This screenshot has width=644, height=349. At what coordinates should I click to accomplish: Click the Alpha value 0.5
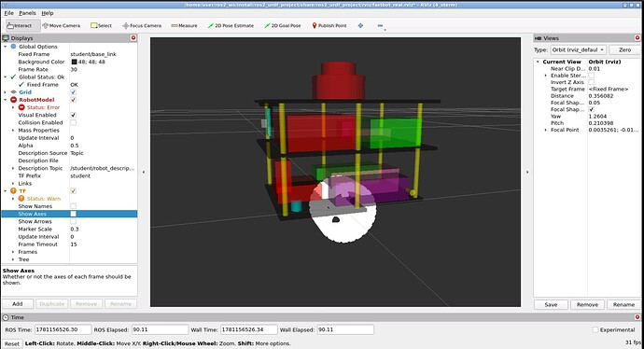pos(75,146)
